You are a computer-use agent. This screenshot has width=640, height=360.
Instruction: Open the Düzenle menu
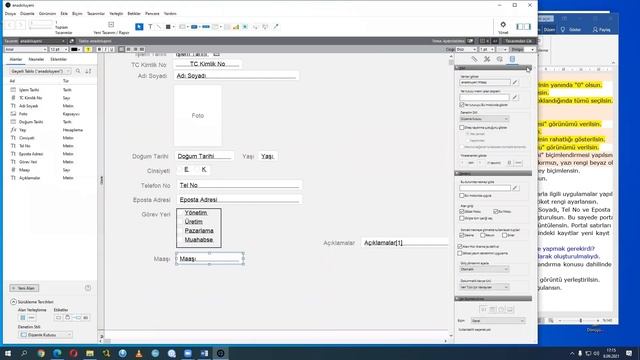(x=27, y=13)
